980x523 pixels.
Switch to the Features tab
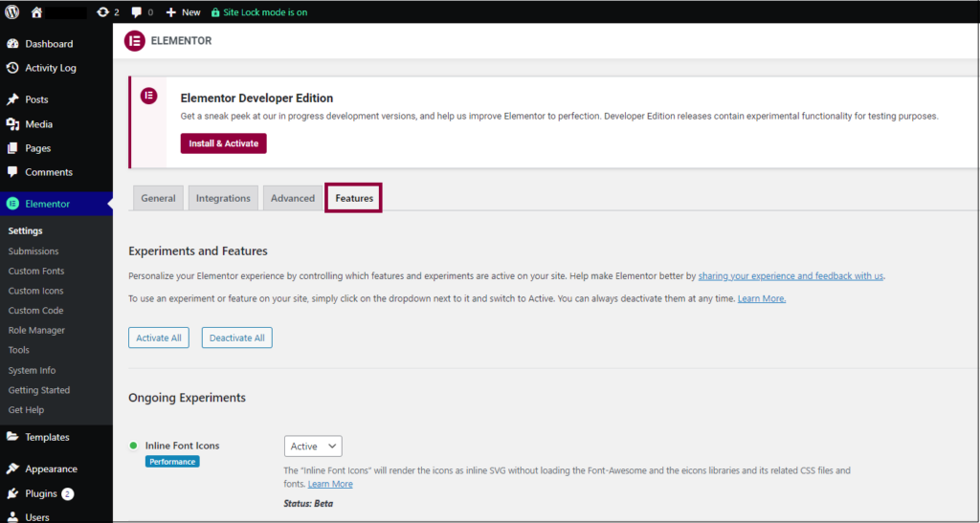click(x=354, y=199)
